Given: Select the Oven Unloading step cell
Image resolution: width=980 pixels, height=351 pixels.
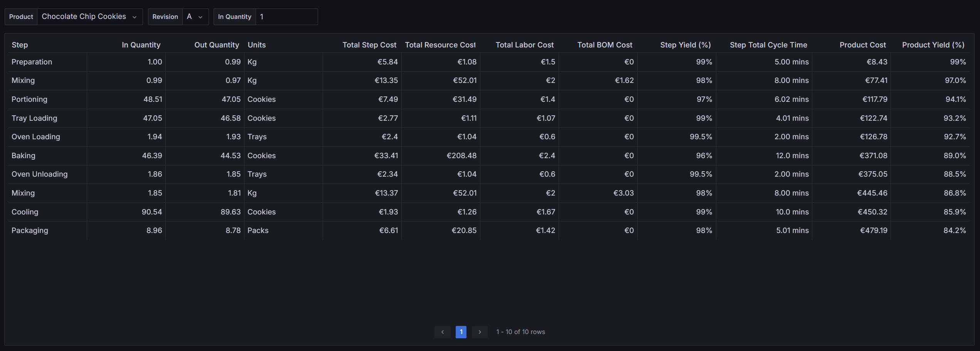Looking at the screenshot, I should (39, 174).
